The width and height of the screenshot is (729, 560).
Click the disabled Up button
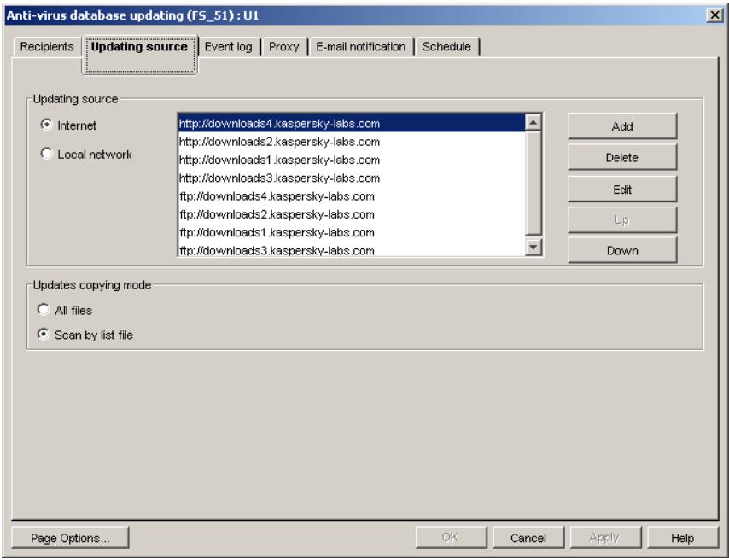pos(622,219)
